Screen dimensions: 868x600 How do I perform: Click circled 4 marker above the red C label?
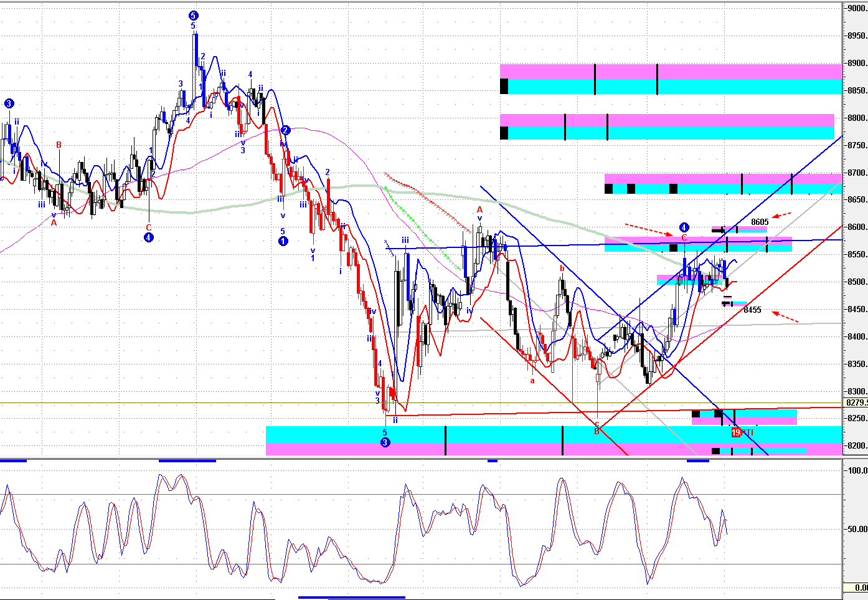[684, 227]
